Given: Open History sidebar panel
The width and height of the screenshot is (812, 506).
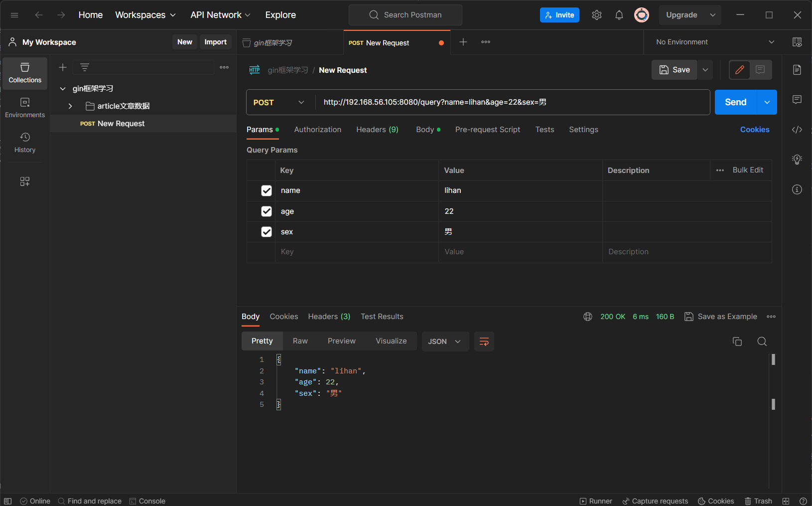Looking at the screenshot, I should click(25, 143).
